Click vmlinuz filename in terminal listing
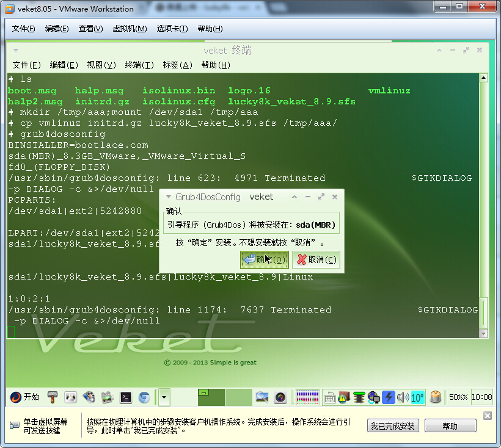The height and width of the screenshot is (448, 501). coord(389,90)
